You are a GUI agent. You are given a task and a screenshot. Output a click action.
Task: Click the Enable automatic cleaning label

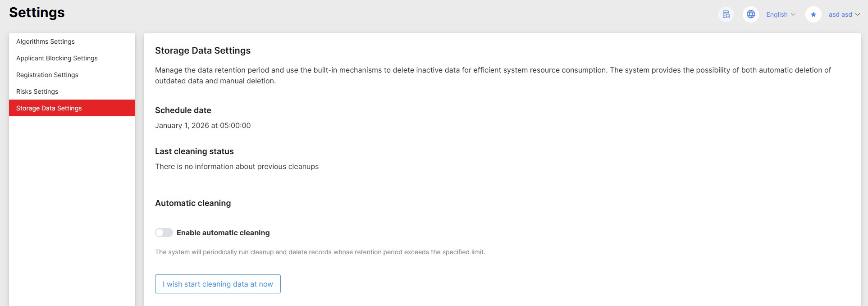pos(223,233)
